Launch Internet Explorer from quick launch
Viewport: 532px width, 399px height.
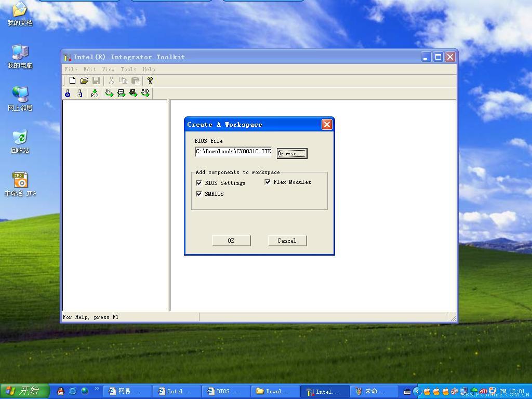[x=73, y=391]
